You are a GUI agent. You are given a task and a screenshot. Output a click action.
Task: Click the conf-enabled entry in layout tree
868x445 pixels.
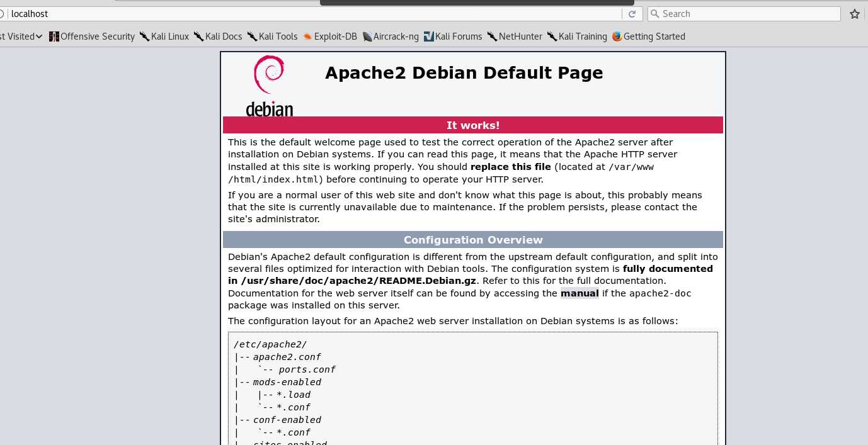coord(287,420)
